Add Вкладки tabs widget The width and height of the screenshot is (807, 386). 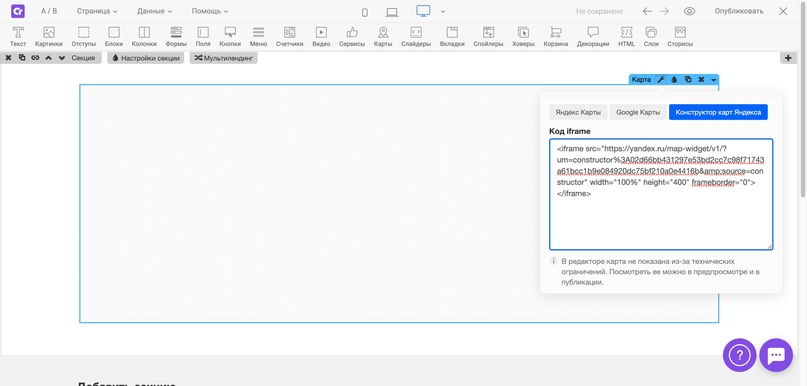point(452,37)
